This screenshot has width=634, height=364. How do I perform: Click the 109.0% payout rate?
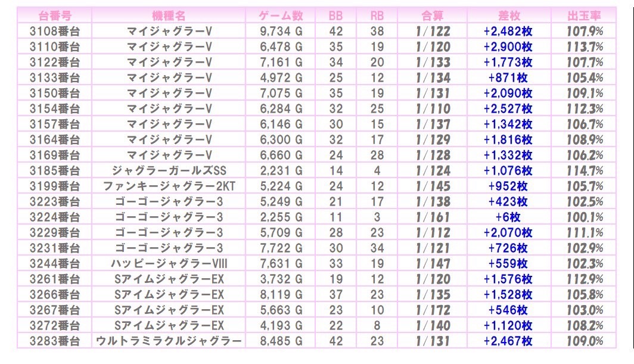[585, 341]
